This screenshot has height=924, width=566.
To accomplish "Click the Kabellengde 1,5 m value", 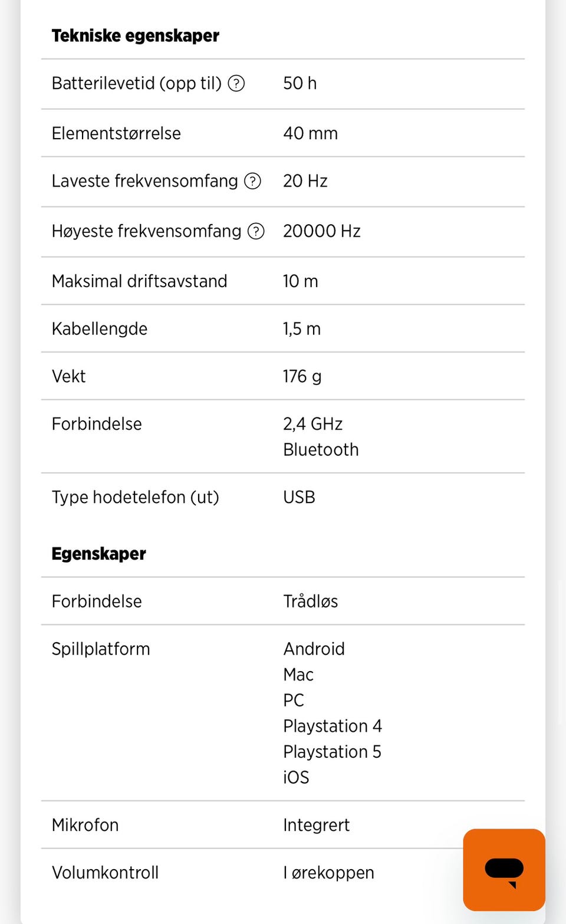I will point(302,329).
